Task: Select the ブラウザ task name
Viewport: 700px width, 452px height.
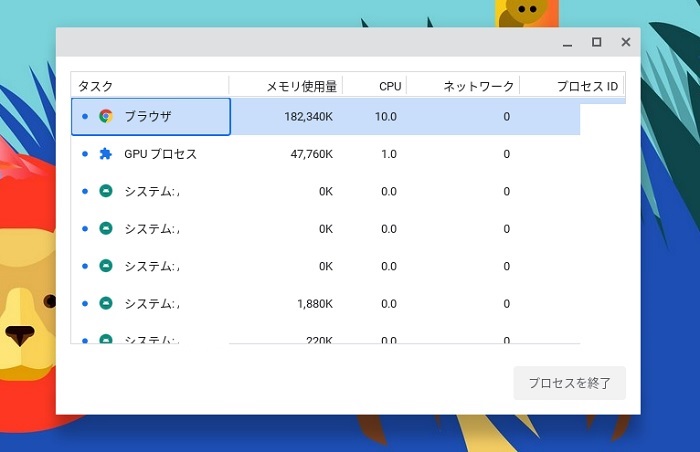Action: (148, 116)
